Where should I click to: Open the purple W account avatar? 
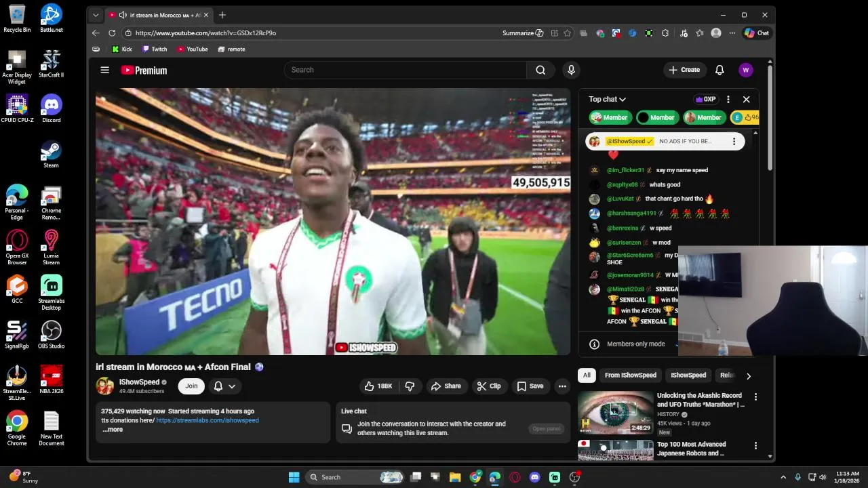746,70
